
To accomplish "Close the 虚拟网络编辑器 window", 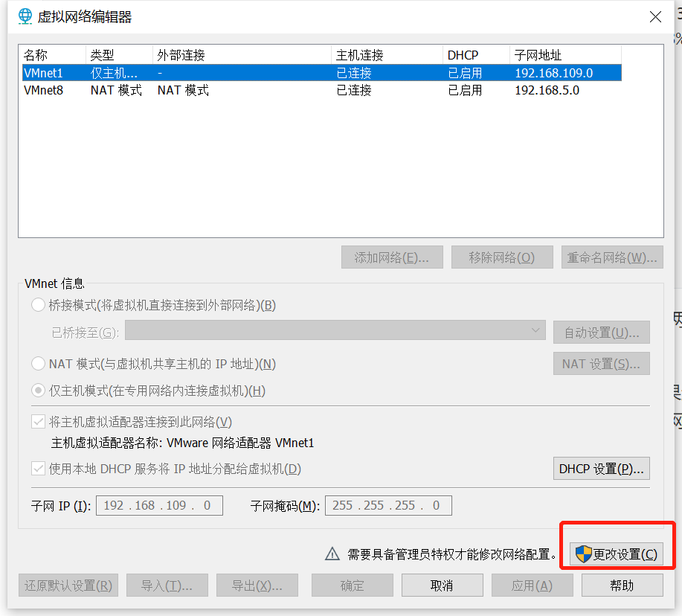I will pos(655,16).
